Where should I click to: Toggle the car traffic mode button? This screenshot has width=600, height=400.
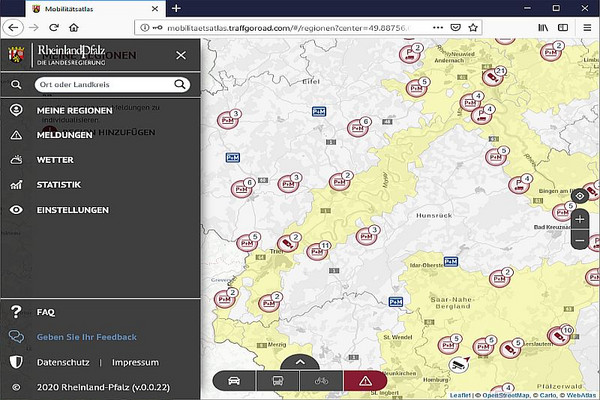[x=235, y=381]
